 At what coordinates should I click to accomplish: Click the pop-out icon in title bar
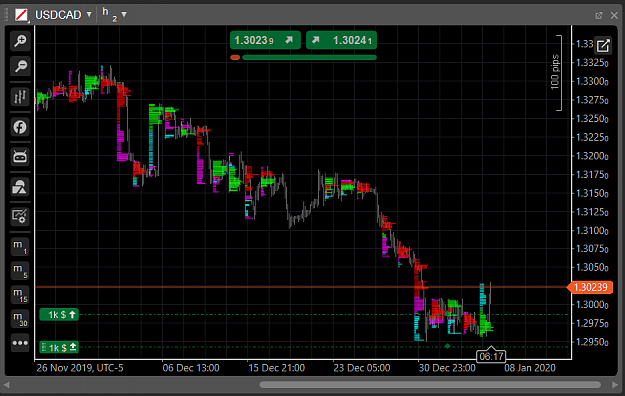[598, 15]
